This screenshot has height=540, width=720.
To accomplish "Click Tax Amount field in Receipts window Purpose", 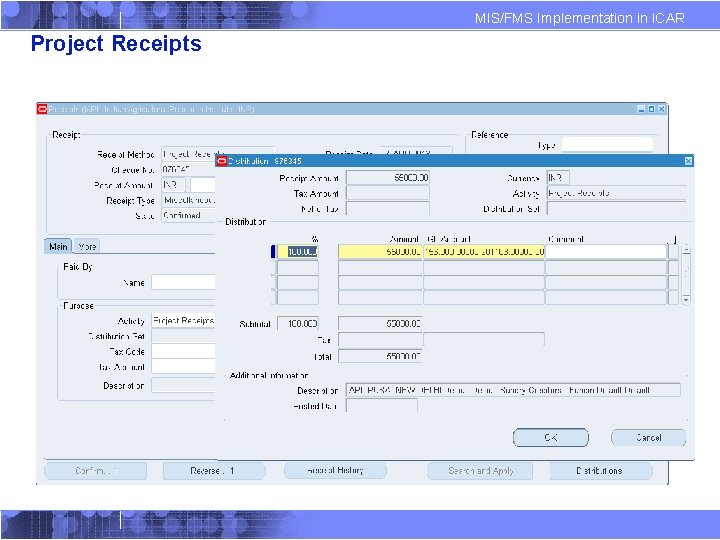I will click(x=183, y=366).
